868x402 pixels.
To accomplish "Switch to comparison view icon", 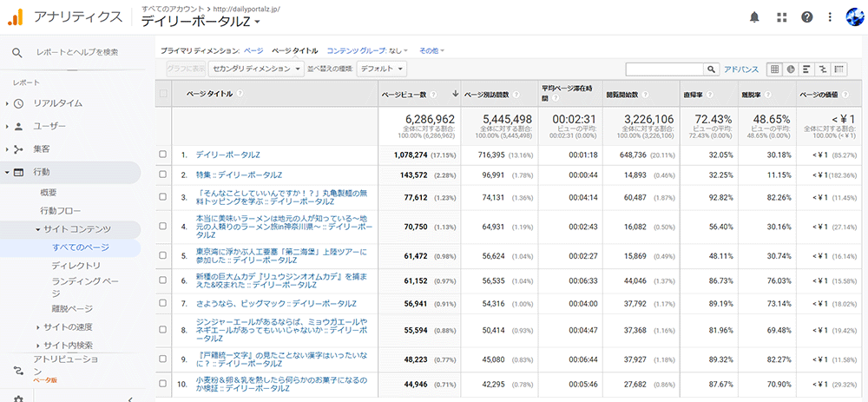I will point(823,69).
